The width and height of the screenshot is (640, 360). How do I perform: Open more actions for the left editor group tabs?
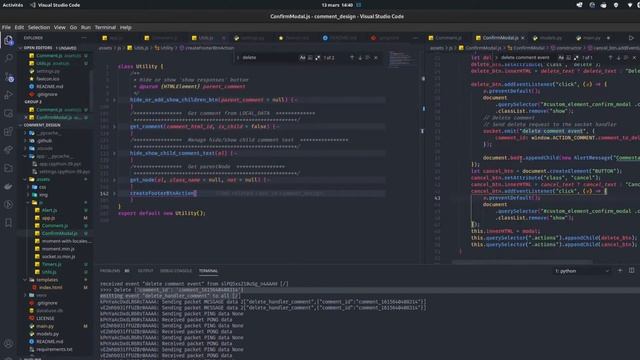point(416,38)
